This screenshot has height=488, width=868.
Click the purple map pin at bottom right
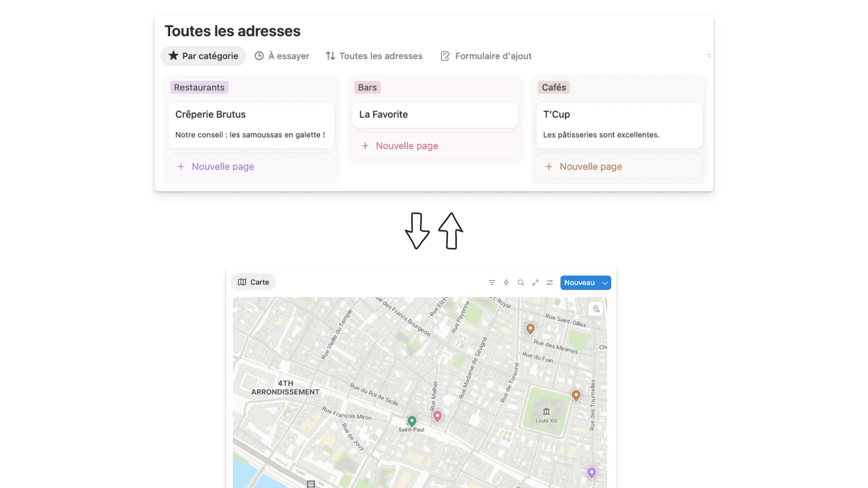pyautogui.click(x=591, y=472)
